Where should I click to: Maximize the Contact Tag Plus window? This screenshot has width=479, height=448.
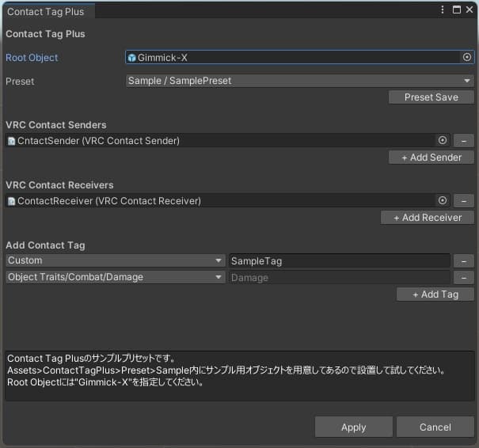coord(456,9)
